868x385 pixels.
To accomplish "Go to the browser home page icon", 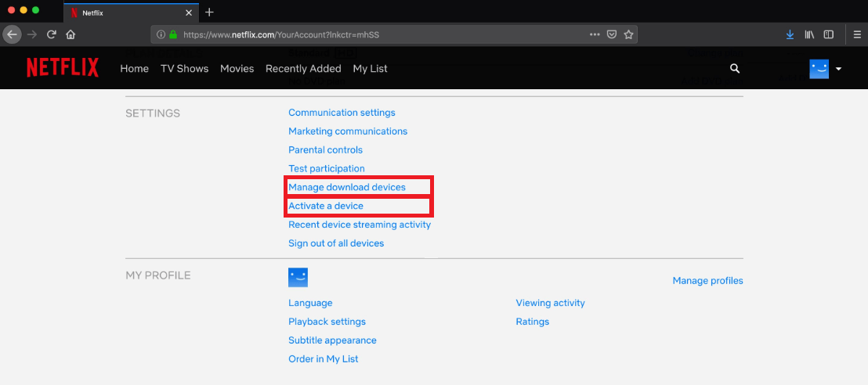I will [x=71, y=34].
